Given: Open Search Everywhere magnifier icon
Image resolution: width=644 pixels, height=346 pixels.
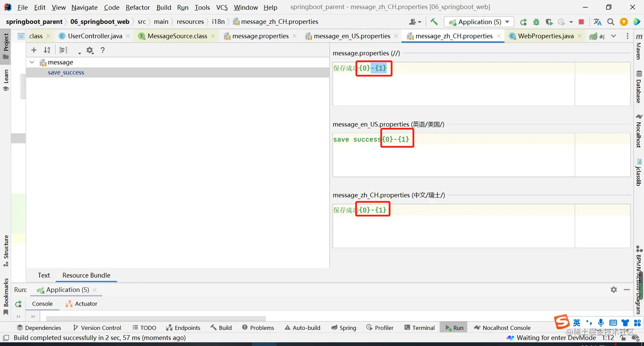Looking at the screenshot, I should [611, 22].
